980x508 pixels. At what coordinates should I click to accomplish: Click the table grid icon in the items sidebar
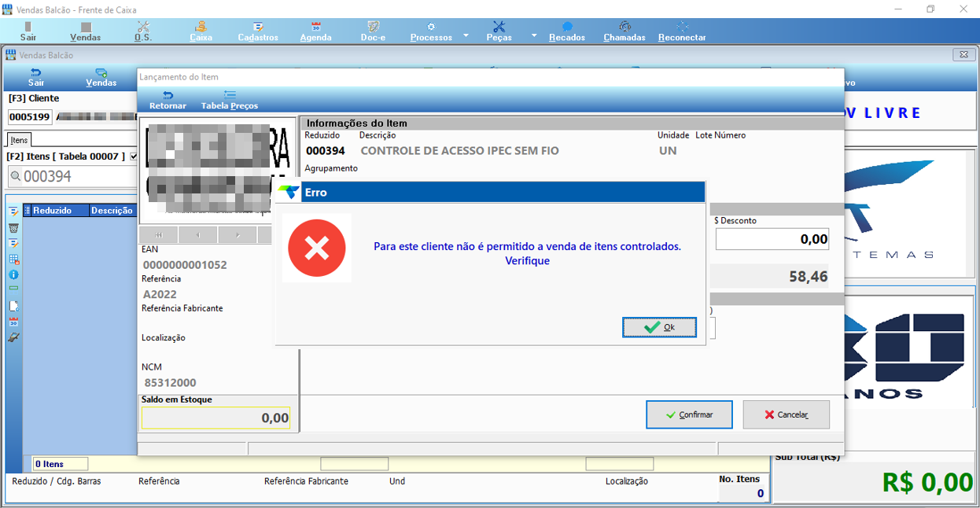coord(14,259)
